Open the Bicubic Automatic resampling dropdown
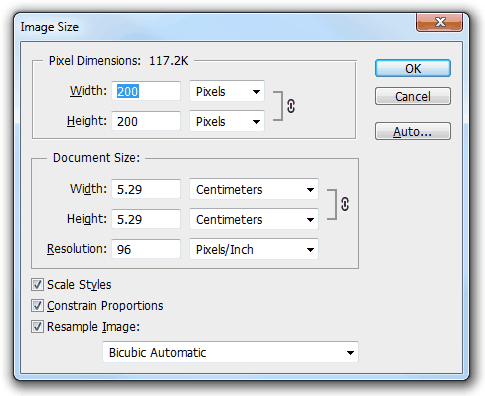Viewport: 485px width, 396px height. pyautogui.click(x=230, y=352)
